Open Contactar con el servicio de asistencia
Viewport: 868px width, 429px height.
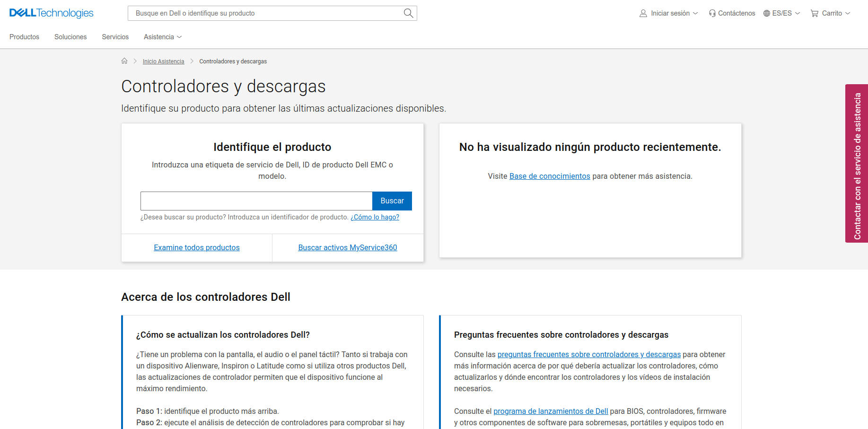pos(856,164)
